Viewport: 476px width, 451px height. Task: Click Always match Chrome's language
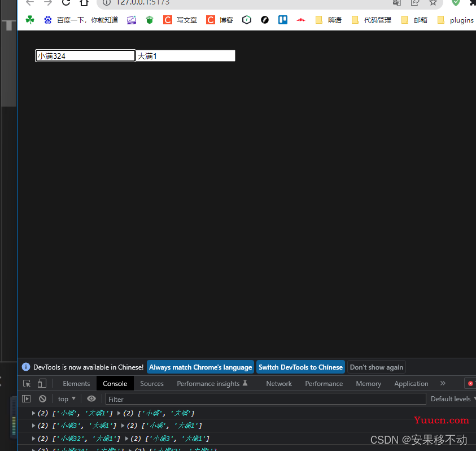[x=200, y=367]
